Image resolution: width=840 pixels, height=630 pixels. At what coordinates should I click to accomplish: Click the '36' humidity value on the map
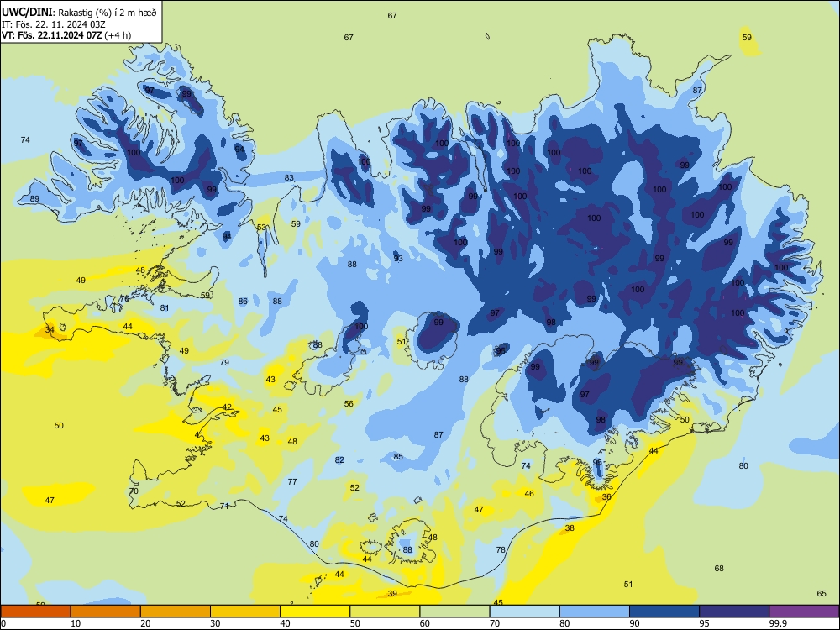[606, 496]
